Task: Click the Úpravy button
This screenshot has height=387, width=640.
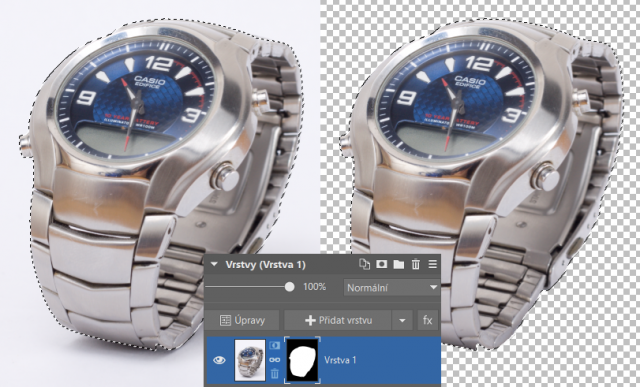Action: click(242, 320)
